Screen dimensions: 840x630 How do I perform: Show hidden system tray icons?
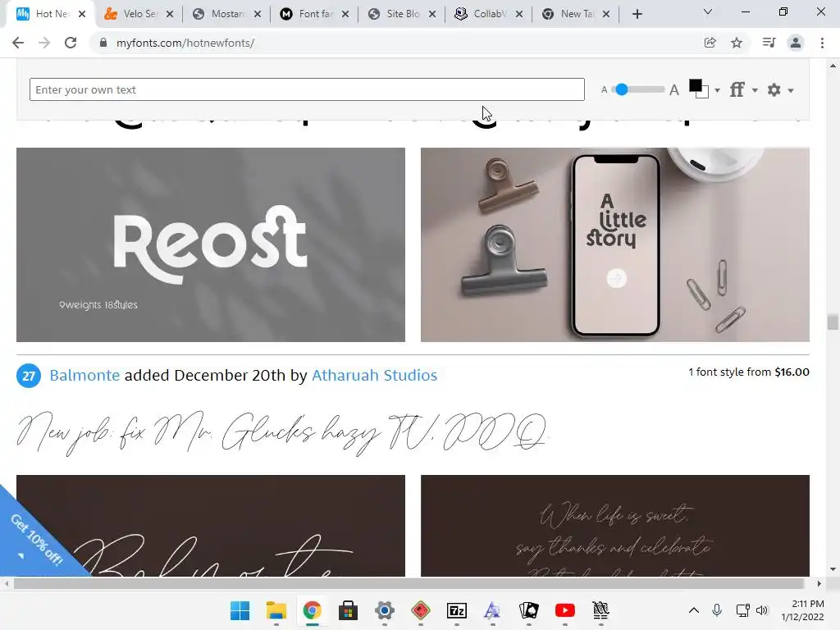coord(694,610)
